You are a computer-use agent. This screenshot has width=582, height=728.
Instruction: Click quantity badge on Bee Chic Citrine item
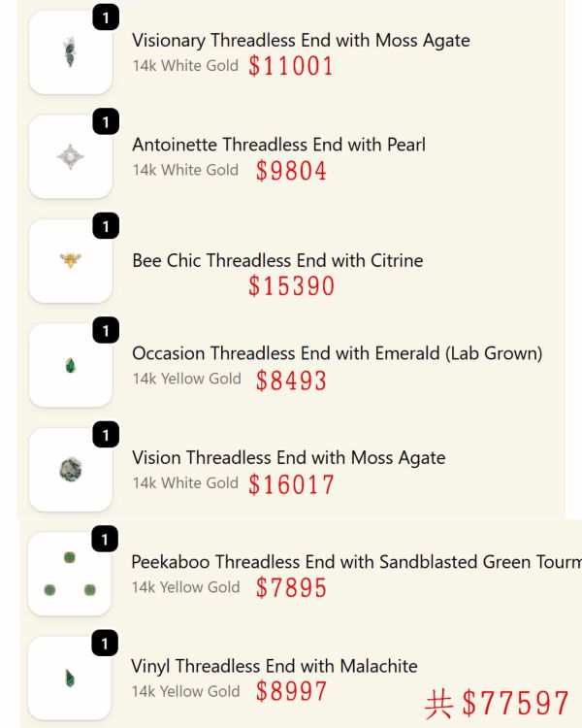point(105,226)
